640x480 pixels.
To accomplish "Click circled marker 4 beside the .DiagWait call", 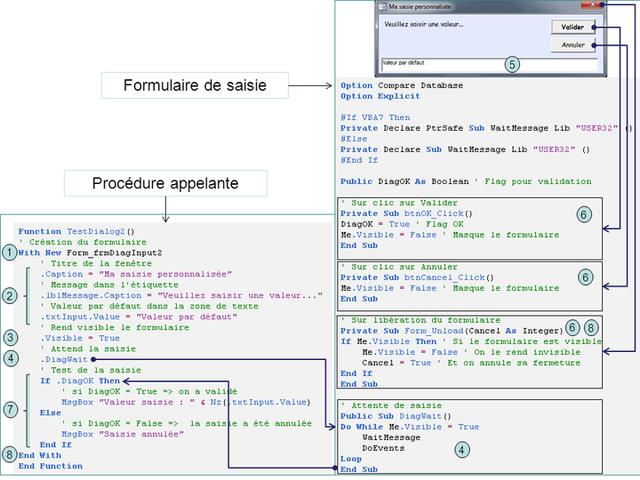I will (x=9, y=358).
